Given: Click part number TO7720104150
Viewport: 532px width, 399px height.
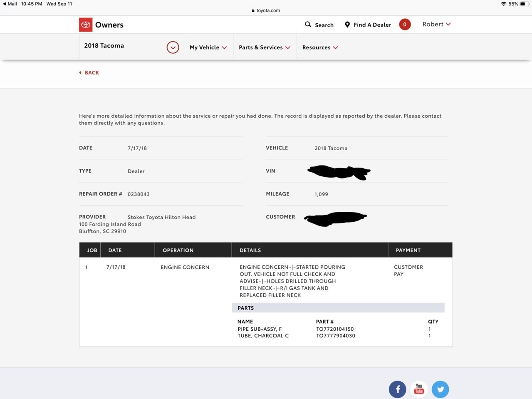Looking at the screenshot, I should tap(335, 329).
